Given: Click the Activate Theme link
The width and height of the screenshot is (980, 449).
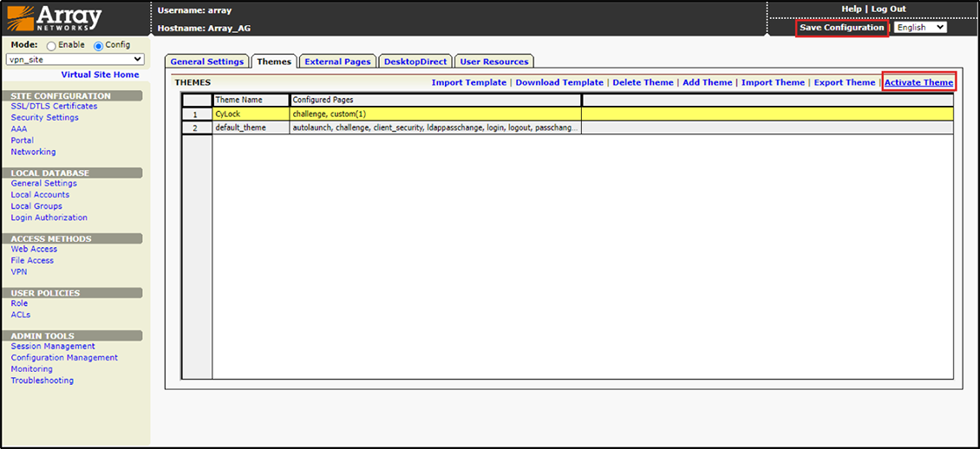Looking at the screenshot, I should (918, 82).
